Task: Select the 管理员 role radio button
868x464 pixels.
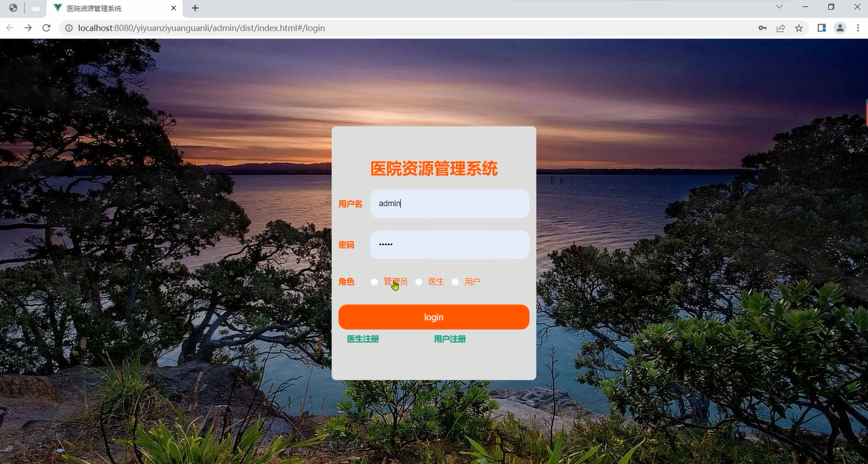Action: [374, 282]
